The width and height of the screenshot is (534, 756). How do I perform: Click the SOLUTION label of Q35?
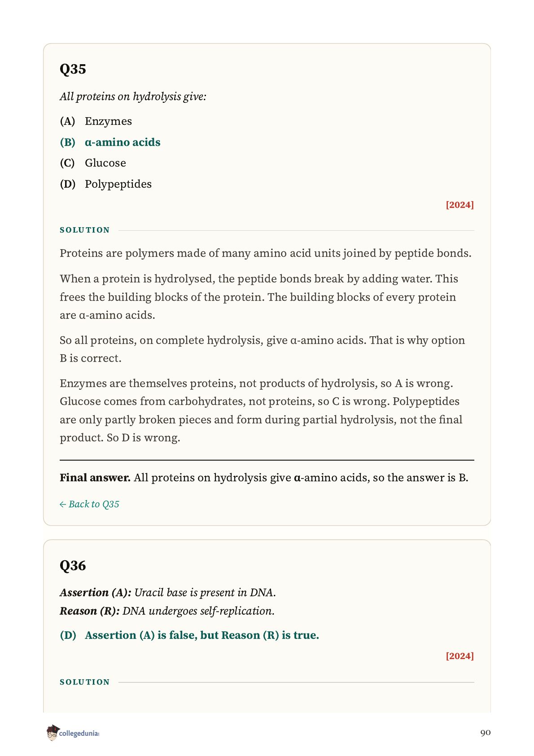(85, 230)
